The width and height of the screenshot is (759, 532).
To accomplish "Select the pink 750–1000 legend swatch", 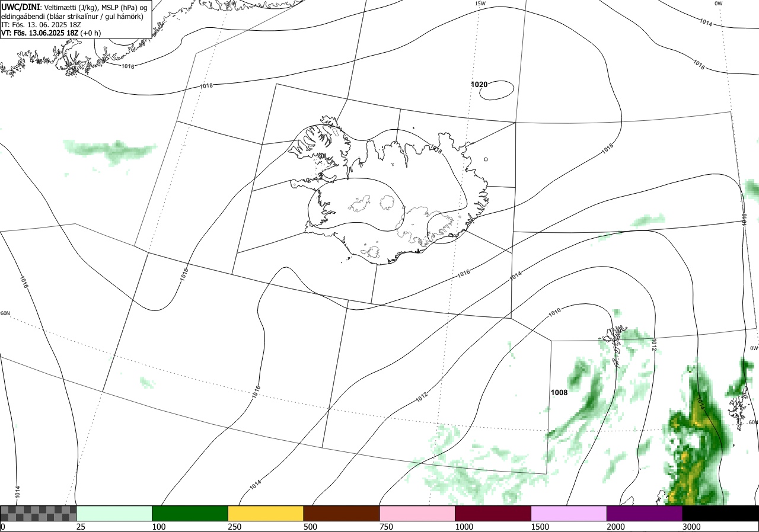I will [417, 513].
